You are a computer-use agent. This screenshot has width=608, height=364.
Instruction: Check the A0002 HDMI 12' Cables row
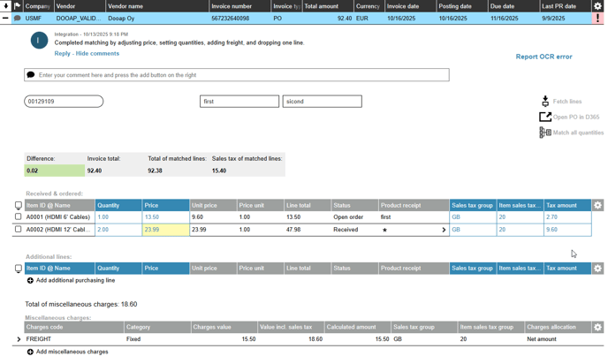coord(19,229)
